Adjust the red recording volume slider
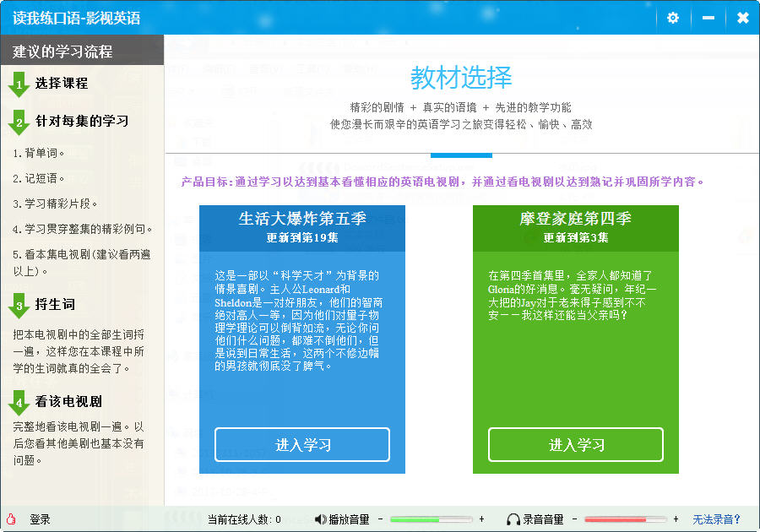The width and height of the screenshot is (760, 532). click(625, 519)
